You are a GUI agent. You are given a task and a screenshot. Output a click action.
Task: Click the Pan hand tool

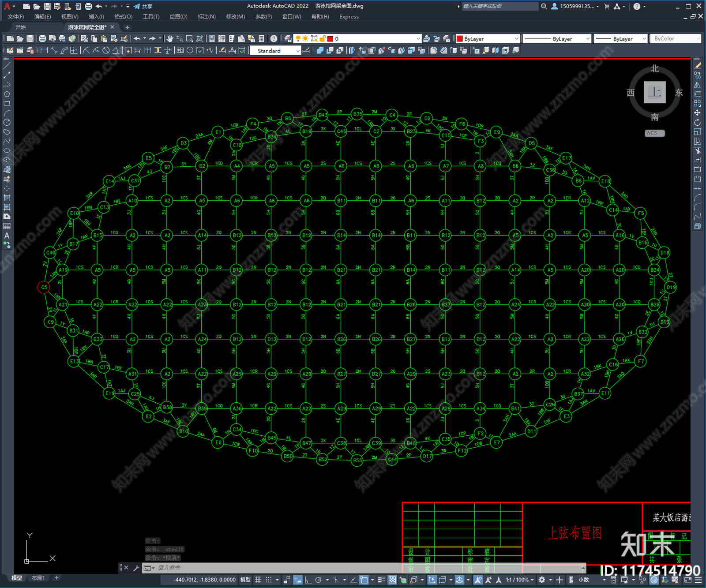(x=170, y=39)
